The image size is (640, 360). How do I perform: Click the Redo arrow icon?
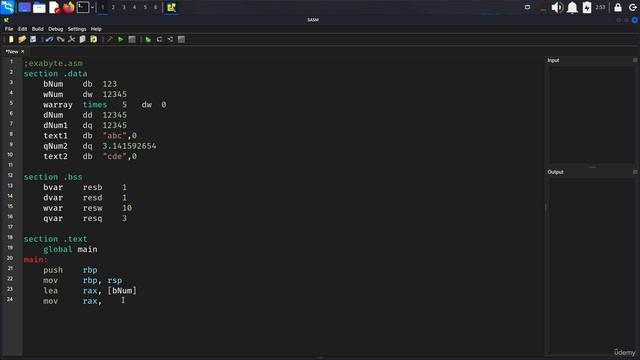pyautogui.click(x=60, y=40)
